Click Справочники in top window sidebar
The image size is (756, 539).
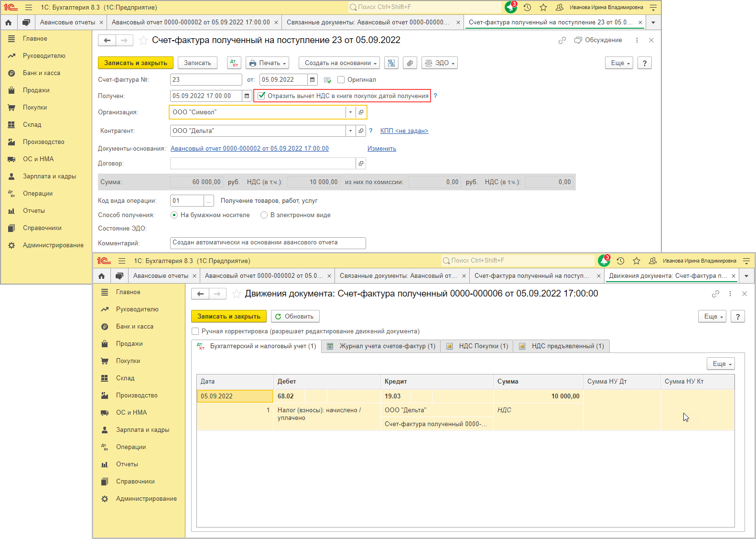click(42, 228)
